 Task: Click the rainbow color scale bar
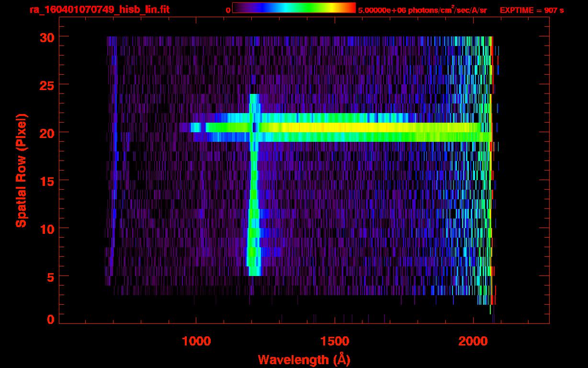294,8
